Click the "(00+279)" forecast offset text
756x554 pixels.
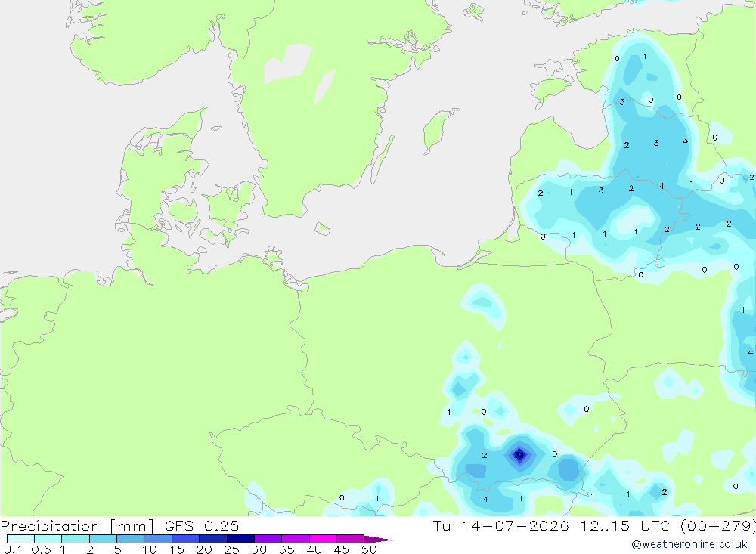coord(718,525)
